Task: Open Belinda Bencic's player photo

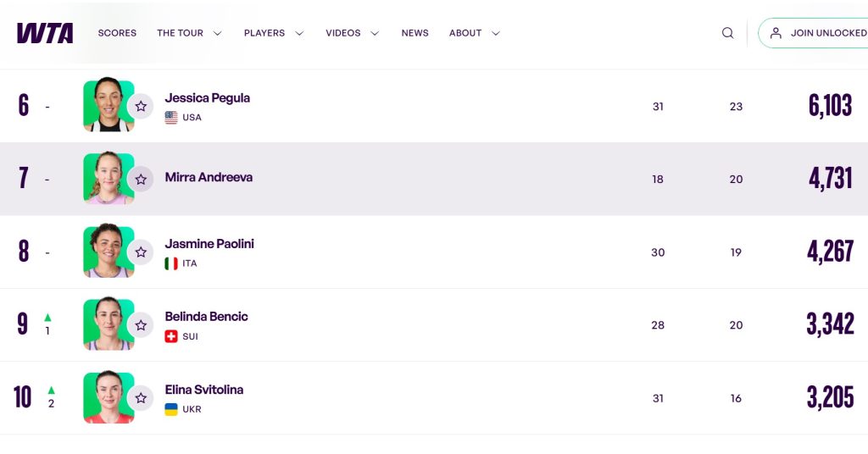Action: (x=108, y=324)
